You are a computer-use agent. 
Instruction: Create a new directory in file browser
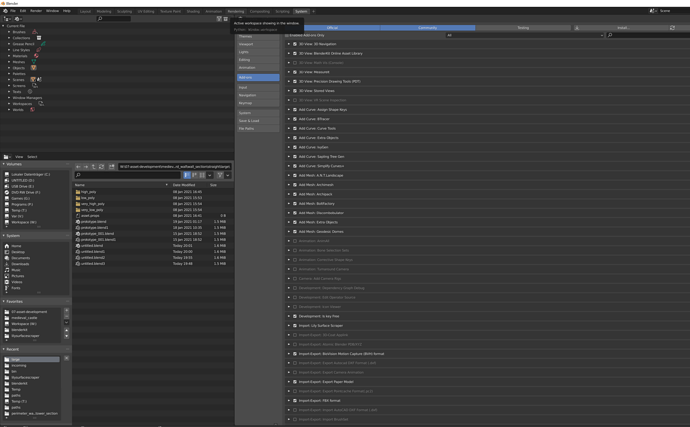pos(112,166)
